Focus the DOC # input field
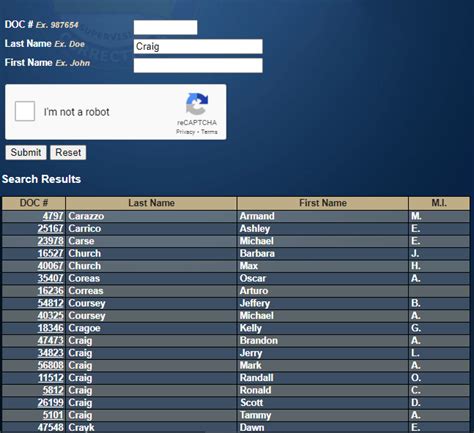 (165, 27)
